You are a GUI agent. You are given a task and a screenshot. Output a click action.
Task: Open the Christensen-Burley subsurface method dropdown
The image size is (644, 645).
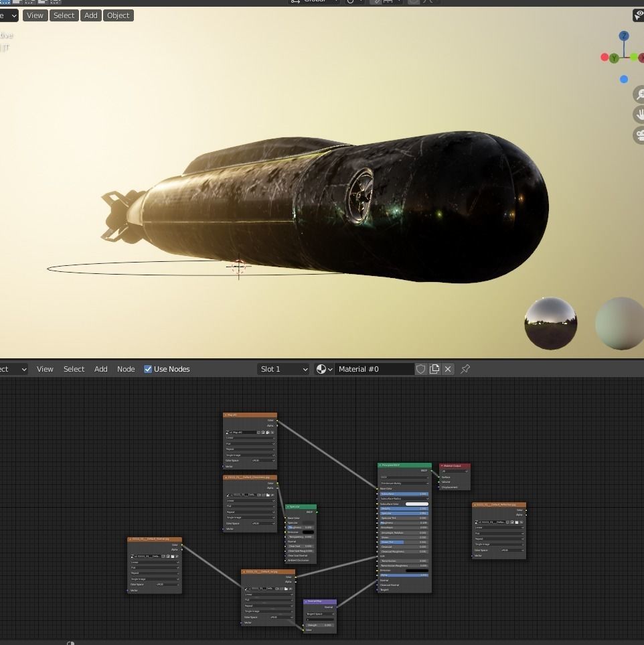(x=404, y=484)
